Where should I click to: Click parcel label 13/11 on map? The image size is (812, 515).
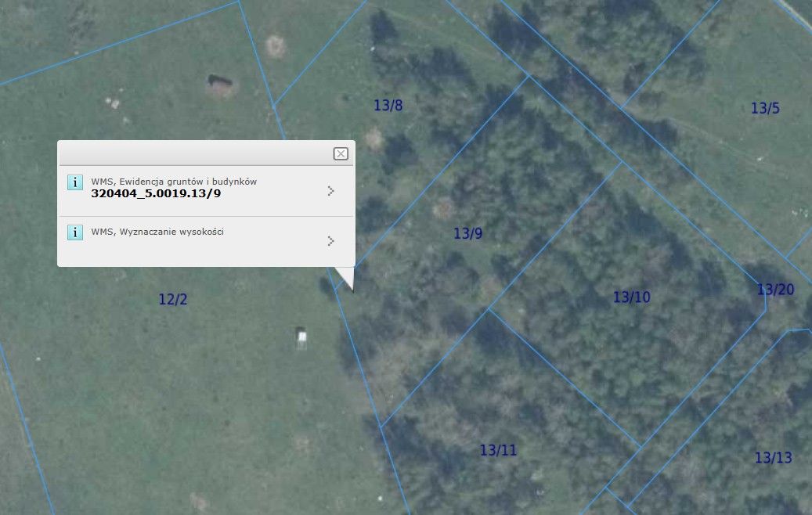[x=498, y=450]
